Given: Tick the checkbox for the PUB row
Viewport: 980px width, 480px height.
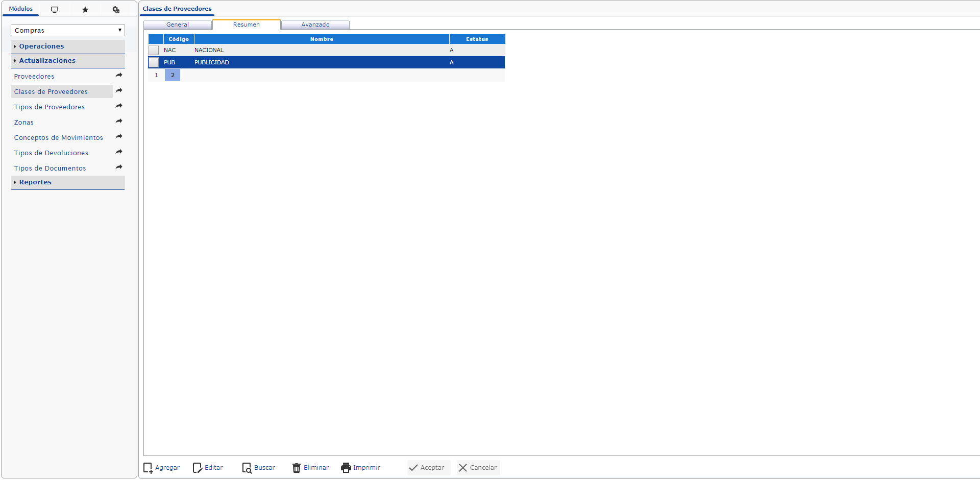Looking at the screenshot, I should tap(154, 62).
